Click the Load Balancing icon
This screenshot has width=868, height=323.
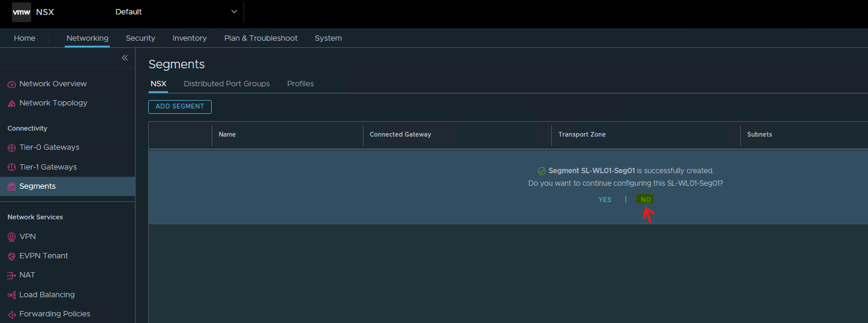(11, 295)
